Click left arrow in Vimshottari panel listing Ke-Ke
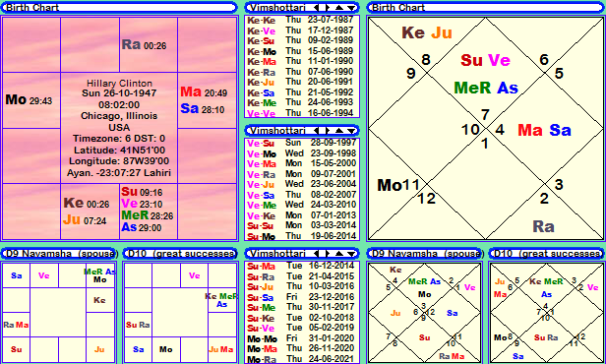The height and width of the screenshot is (364, 606). 317,8
